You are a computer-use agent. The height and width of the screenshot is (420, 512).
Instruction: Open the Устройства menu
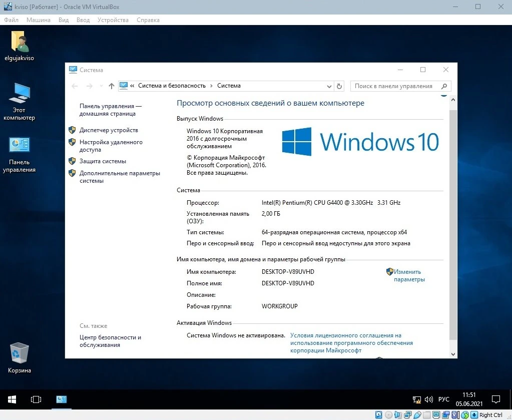113,20
